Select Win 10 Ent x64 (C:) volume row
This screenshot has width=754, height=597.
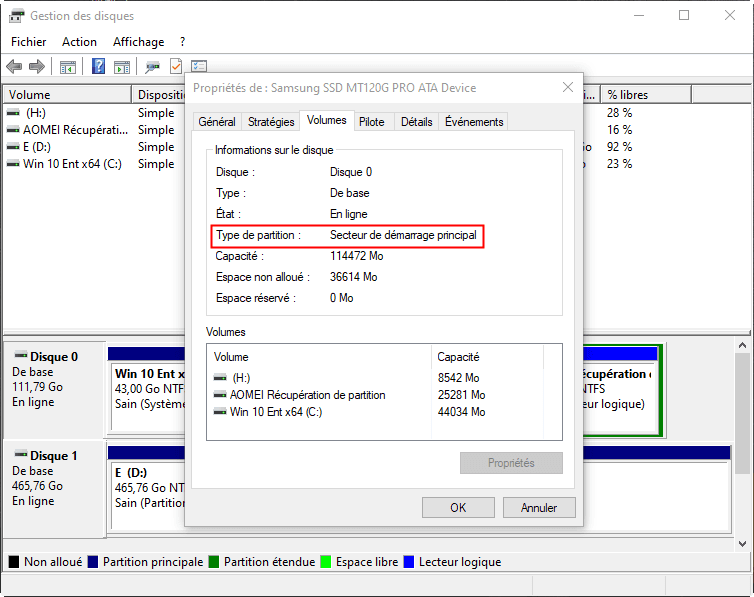click(x=94, y=164)
